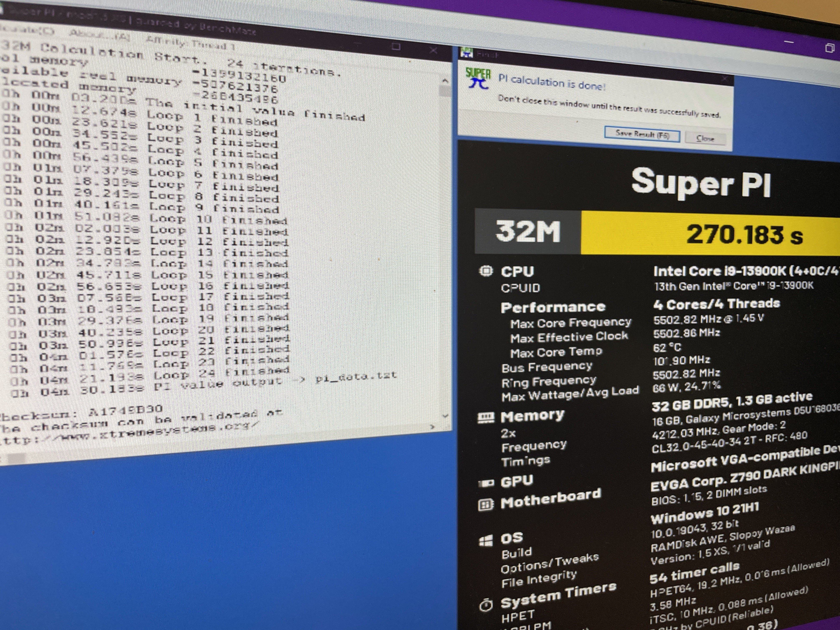Click the EVGA Corp. Z790 DARK KINGPIN text
840x630 pixels.
pos(745,477)
